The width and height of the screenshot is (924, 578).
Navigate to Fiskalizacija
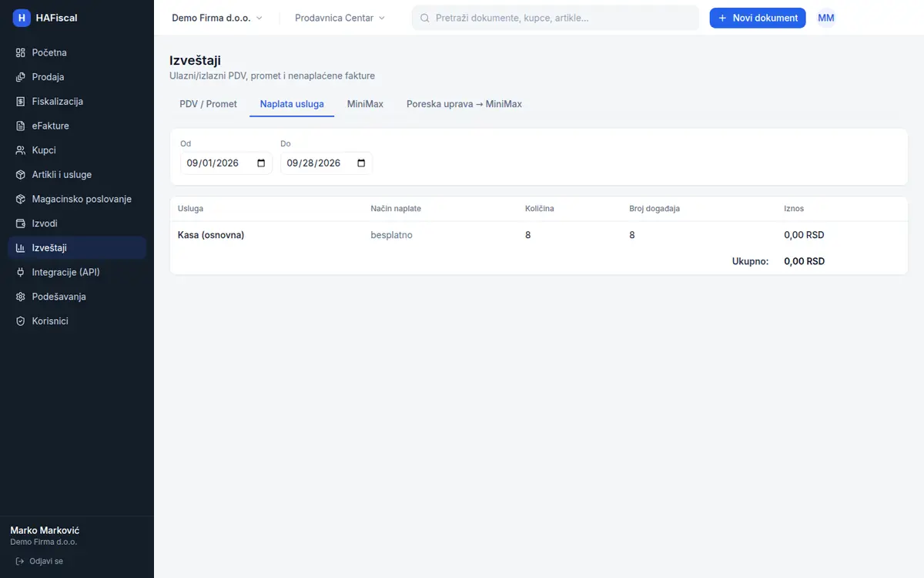pyautogui.click(x=77, y=102)
